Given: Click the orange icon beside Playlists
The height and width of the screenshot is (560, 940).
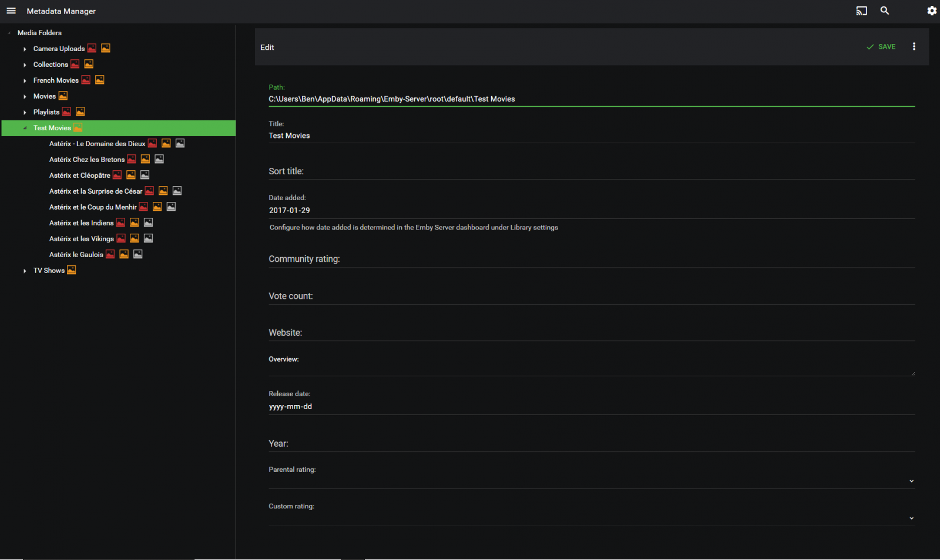Looking at the screenshot, I should [x=80, y=111].
